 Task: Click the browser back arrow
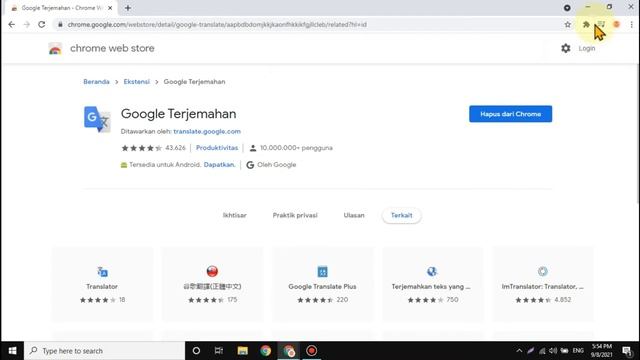click(11, 24)
